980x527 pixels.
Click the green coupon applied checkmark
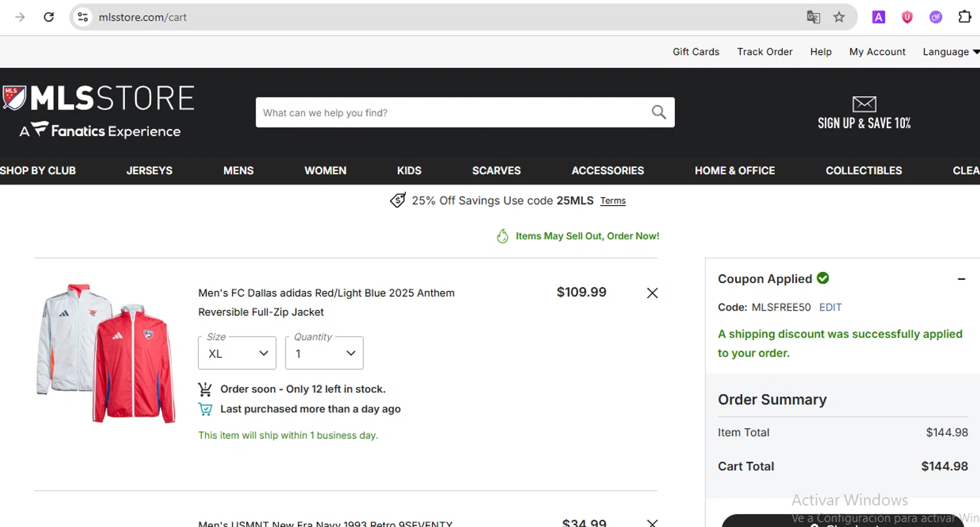pos(823,278)
